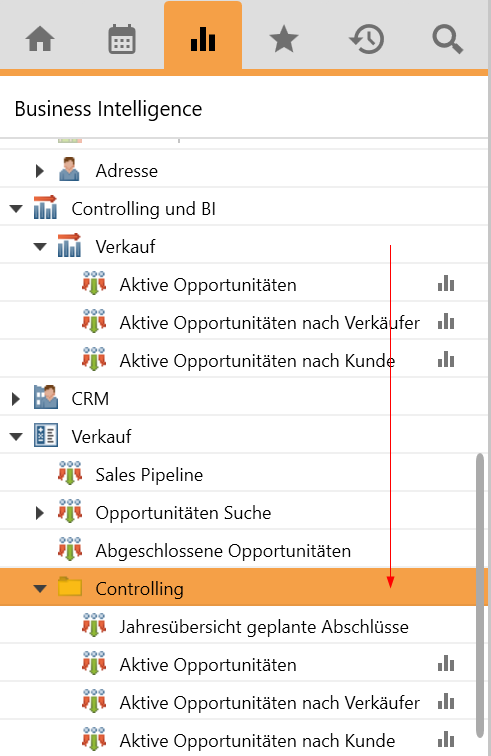
Task: Open the favorites star tab
Action: point(284,39)
